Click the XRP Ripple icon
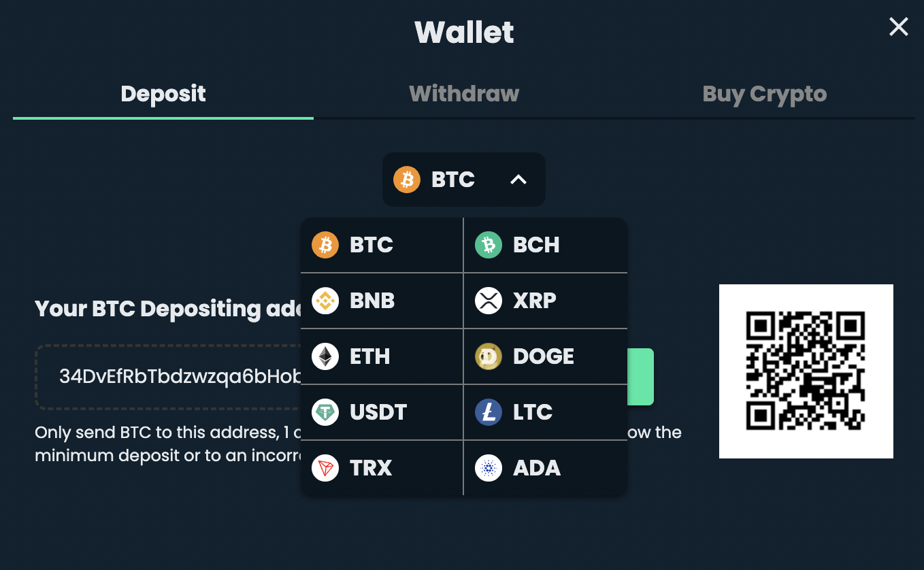Image resolution: width=924 pixels, height=570 pixels. [x=489, y=301]
